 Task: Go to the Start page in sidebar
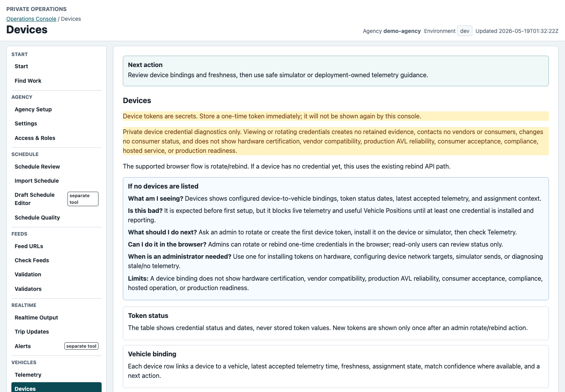click(56, 66)
